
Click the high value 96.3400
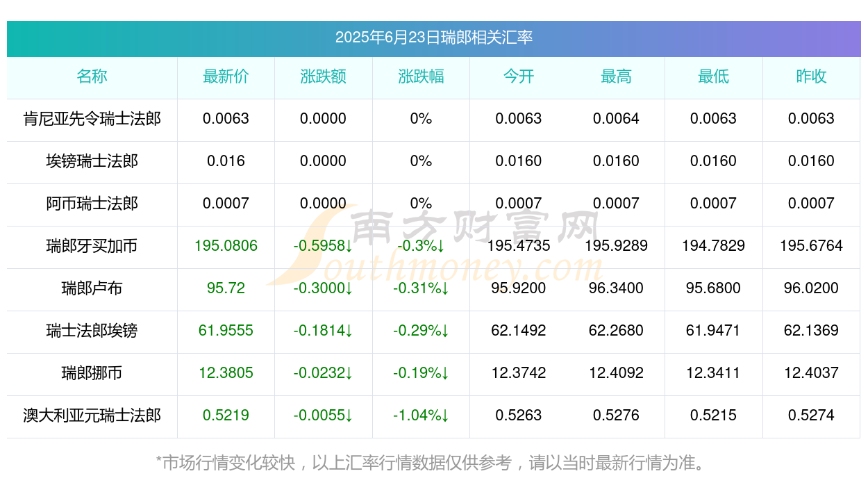616,288
